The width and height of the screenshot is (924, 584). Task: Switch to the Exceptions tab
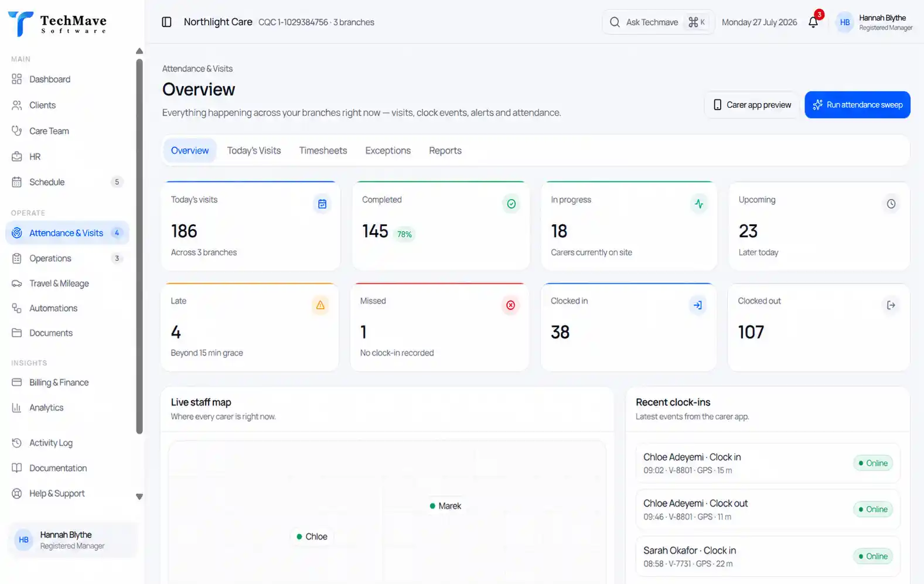click(388, 151)
